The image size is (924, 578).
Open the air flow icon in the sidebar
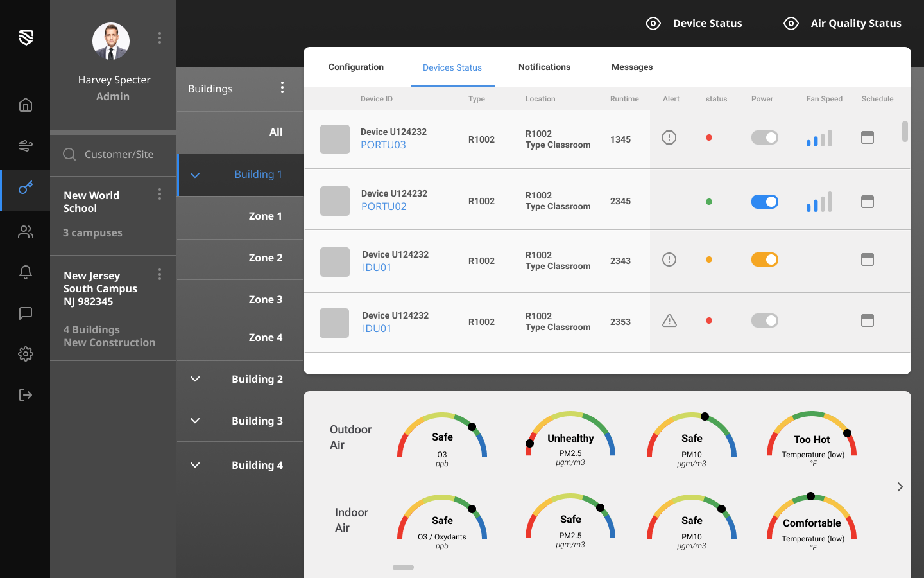25,146
